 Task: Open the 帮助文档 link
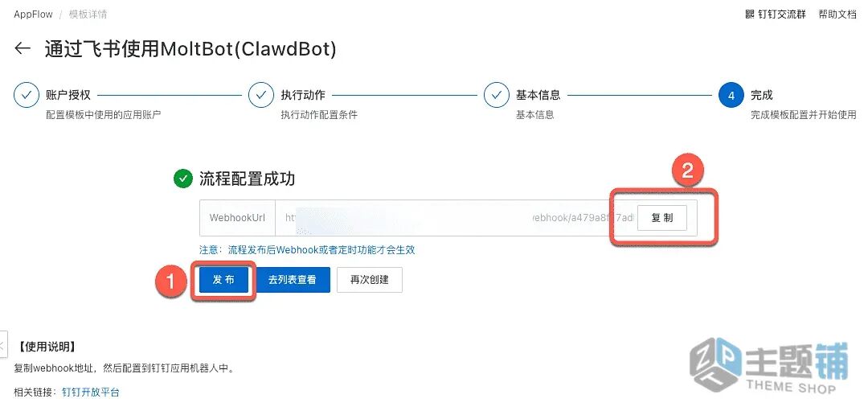[837, 14]
